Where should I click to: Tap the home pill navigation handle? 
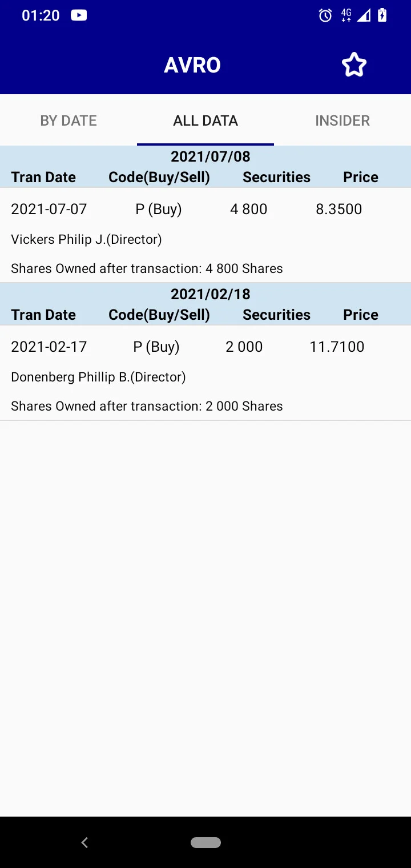(205, 842)
